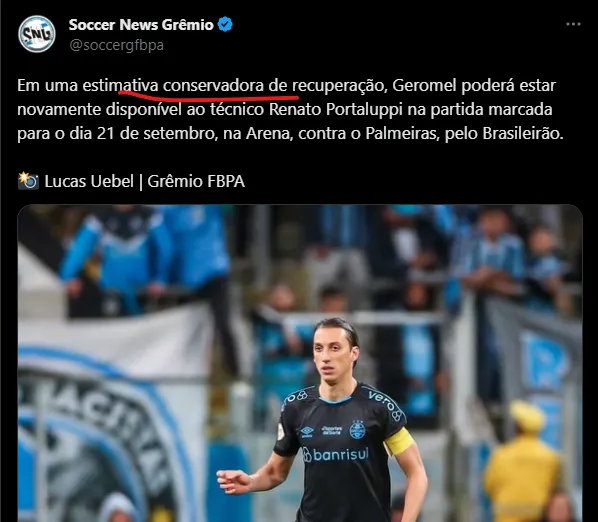The height and width of the screenshot is (522, 598).
Task: Click the 'banrisul' sponsor logo on jersey
Action: coord(336,454)
